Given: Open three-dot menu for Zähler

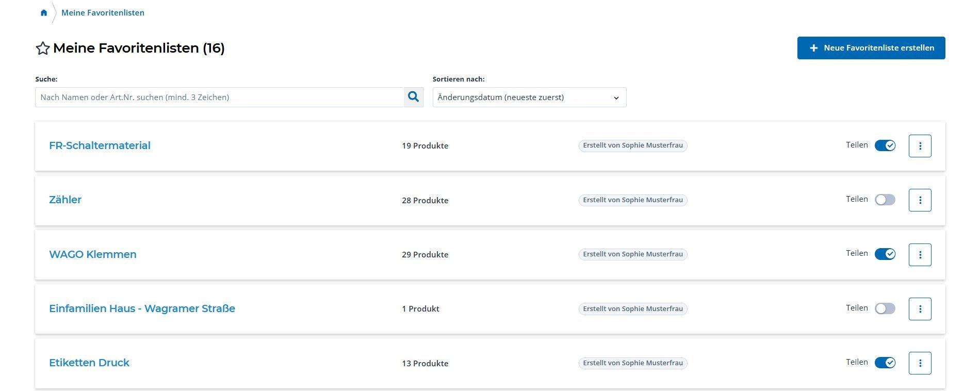Looking at the screenshot, I should tap(920, 200).
